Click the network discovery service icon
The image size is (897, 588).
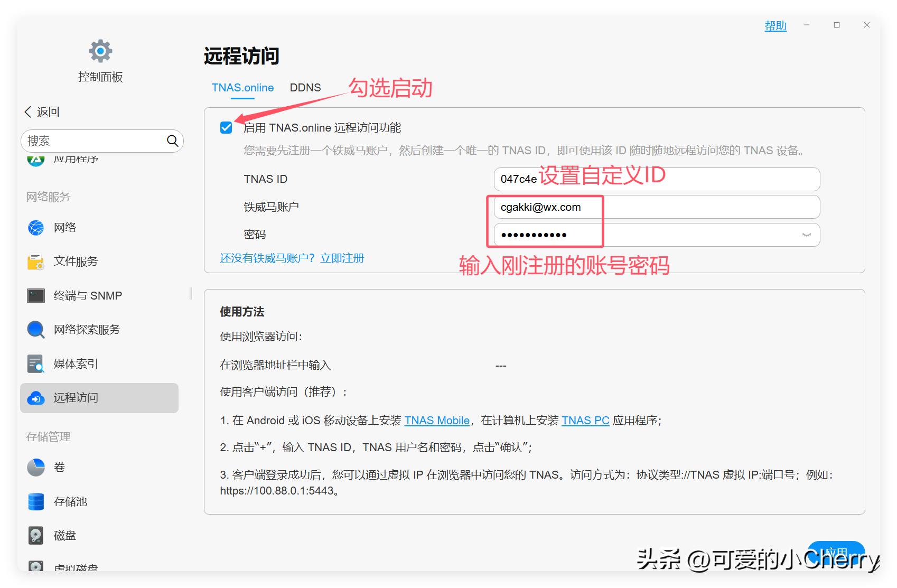click(x=36, y=330)
